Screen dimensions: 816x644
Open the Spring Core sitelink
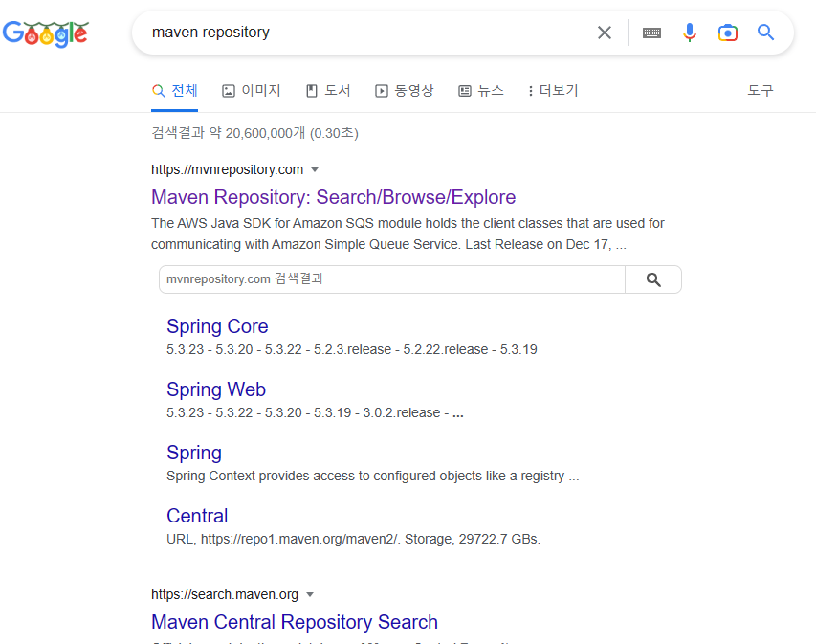217,326
